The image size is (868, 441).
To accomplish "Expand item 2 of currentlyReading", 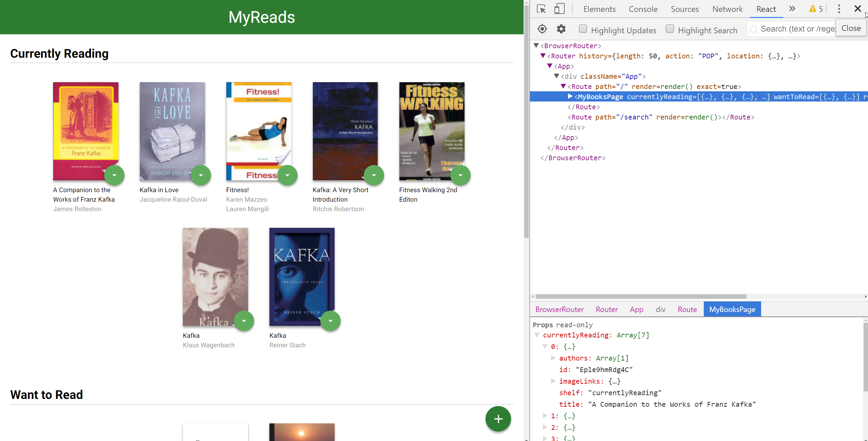I will pos(545,427).
